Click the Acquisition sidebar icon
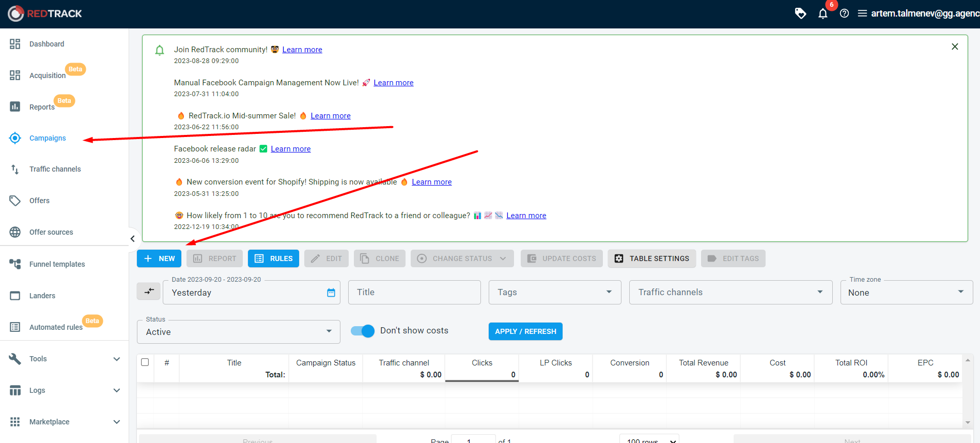 tap(15, 75)
